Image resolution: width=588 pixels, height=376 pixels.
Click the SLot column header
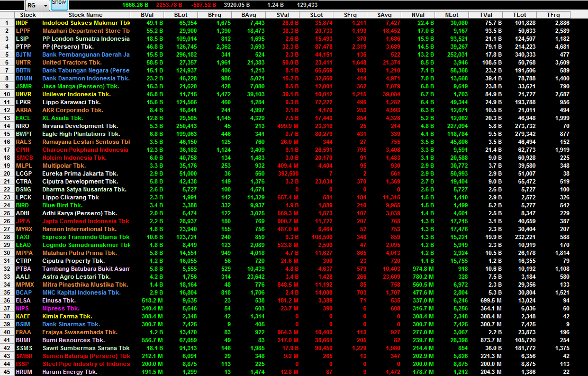pyautogui.click(x=316, y=15)
